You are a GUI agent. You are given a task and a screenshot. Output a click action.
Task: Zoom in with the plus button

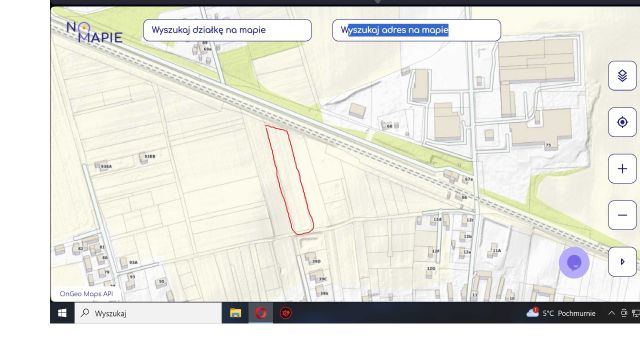pos(622,169)
